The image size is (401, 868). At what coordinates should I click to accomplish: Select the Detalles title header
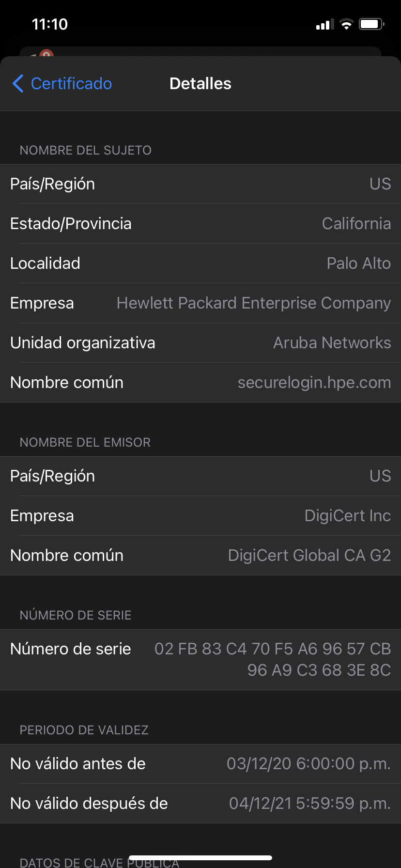[200, 83]
